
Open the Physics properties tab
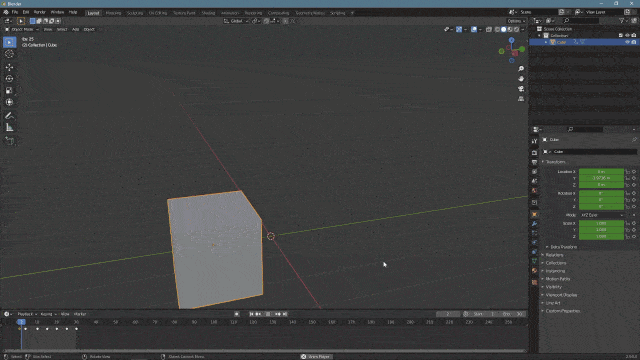point(534,242)
